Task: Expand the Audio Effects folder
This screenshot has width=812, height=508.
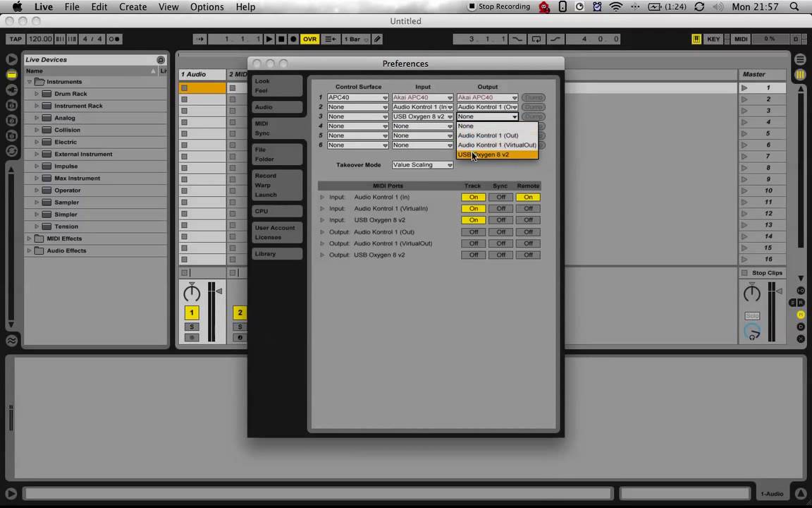Action: pyautogui.click(x=30, y=250)
